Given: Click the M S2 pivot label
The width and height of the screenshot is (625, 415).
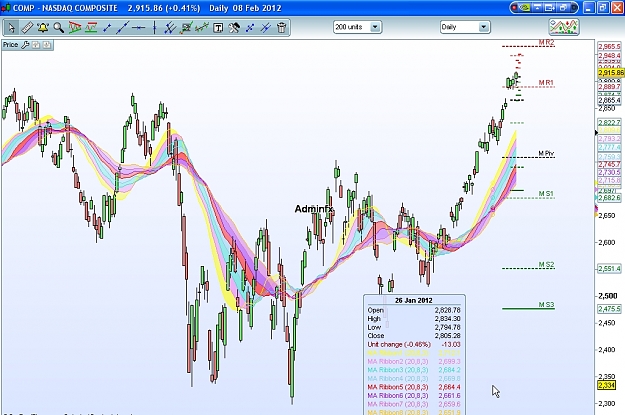Looking at the screenshot, I should coord(546,265).
